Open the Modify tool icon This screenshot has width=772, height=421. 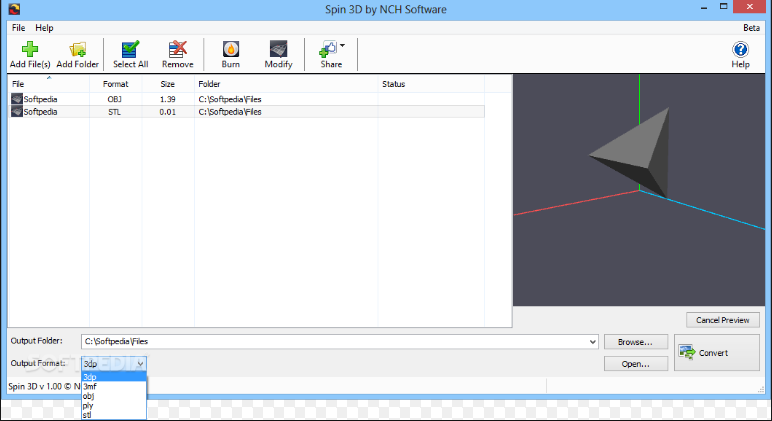[x=278, y=49]
